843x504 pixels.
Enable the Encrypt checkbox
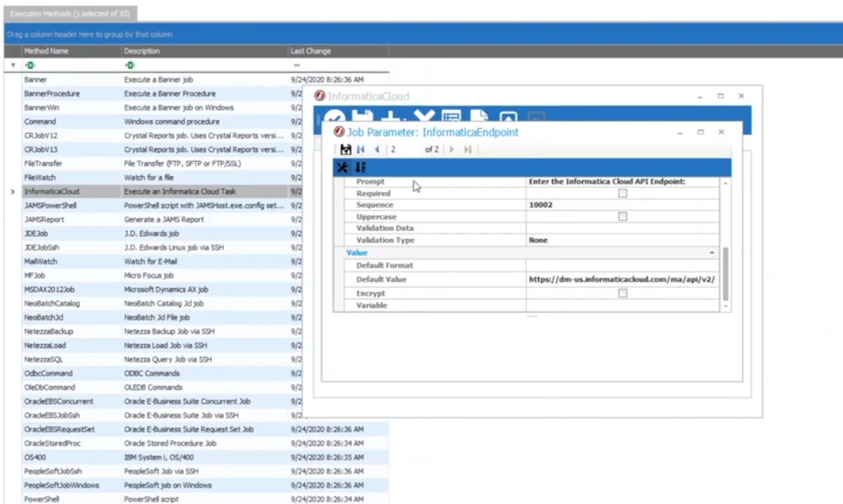622,293
